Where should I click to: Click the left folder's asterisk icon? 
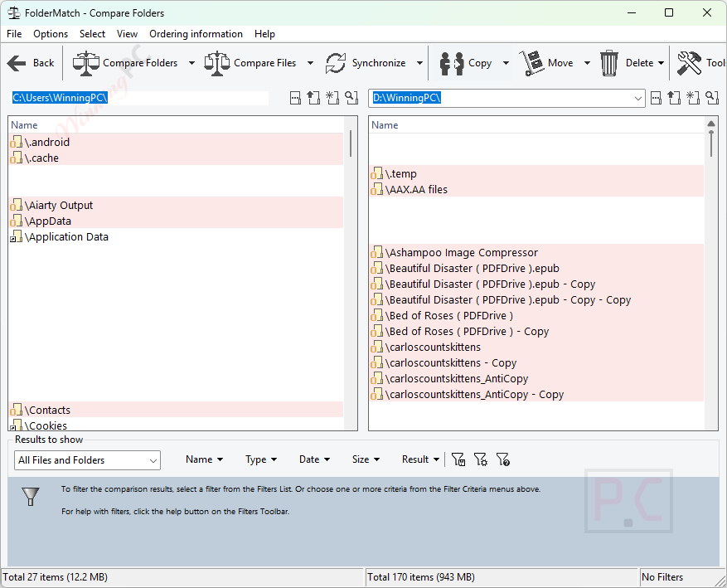tap(332, 98)
